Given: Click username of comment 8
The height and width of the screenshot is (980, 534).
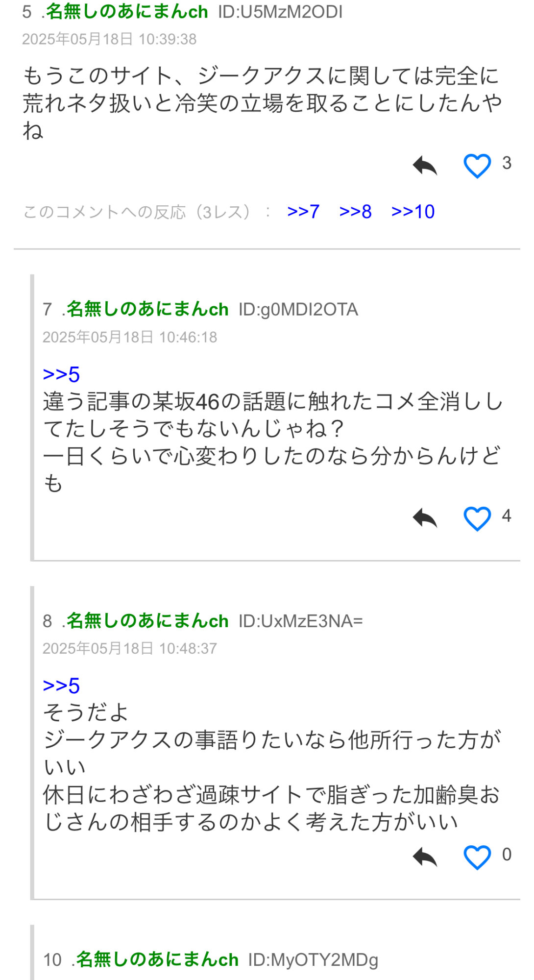Looking at the screenshot, I should (x=147, y=621).
